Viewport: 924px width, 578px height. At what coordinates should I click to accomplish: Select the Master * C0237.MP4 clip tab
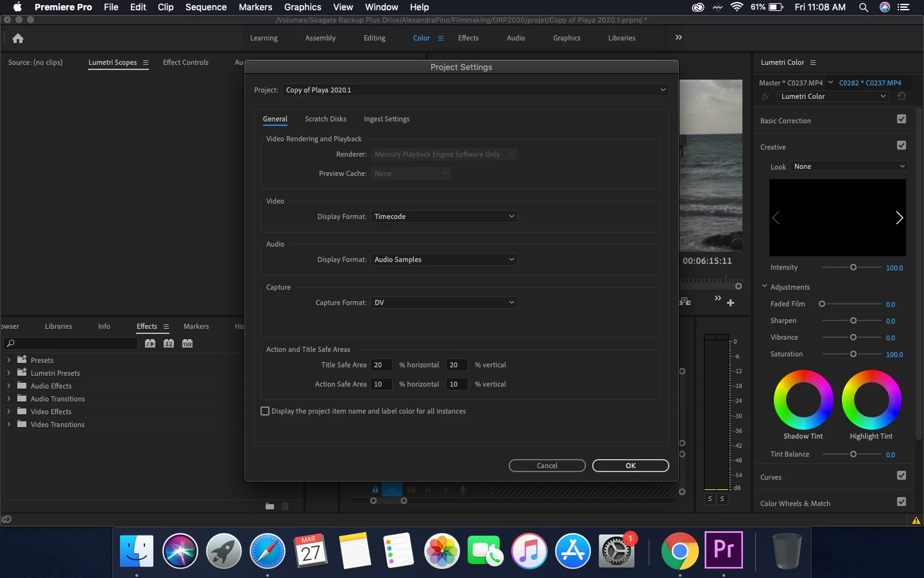[x=791, y=83]
